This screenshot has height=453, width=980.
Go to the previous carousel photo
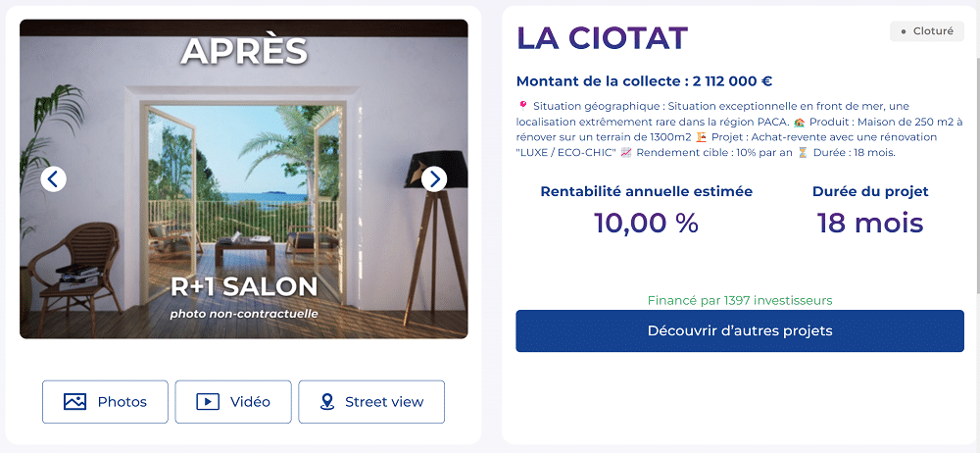[54, 178]
